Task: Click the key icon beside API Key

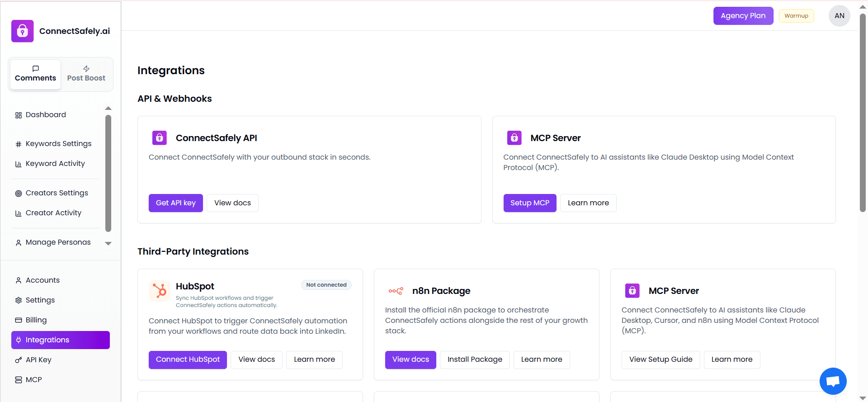Action: click(x=19, y=360)
